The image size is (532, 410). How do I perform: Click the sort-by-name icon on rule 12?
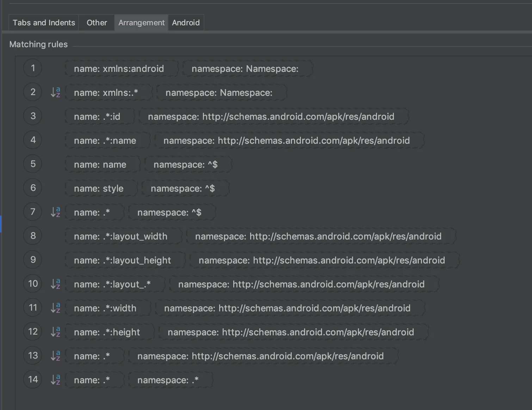(55, 332)
